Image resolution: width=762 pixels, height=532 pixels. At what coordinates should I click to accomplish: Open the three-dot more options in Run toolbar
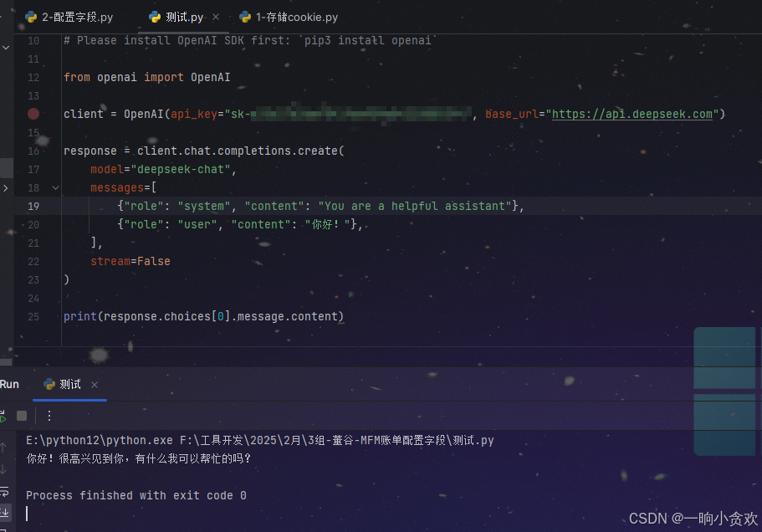(x=49, y=416)
